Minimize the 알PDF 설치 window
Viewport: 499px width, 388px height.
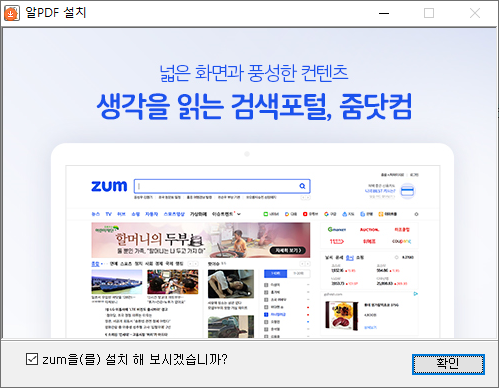click(x=384, y=13)
